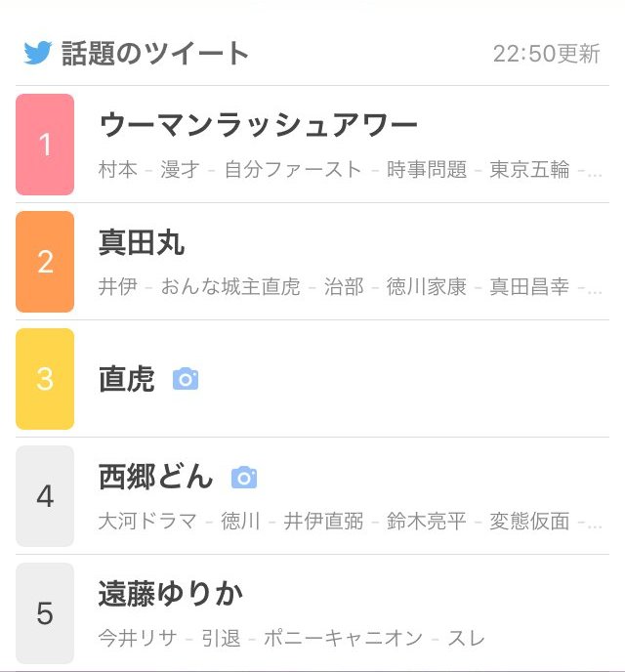Open the 西郷どん trending topic
The height and width of the screenshot is (672, 625).
pyautogui.click(x=155, y=477)
